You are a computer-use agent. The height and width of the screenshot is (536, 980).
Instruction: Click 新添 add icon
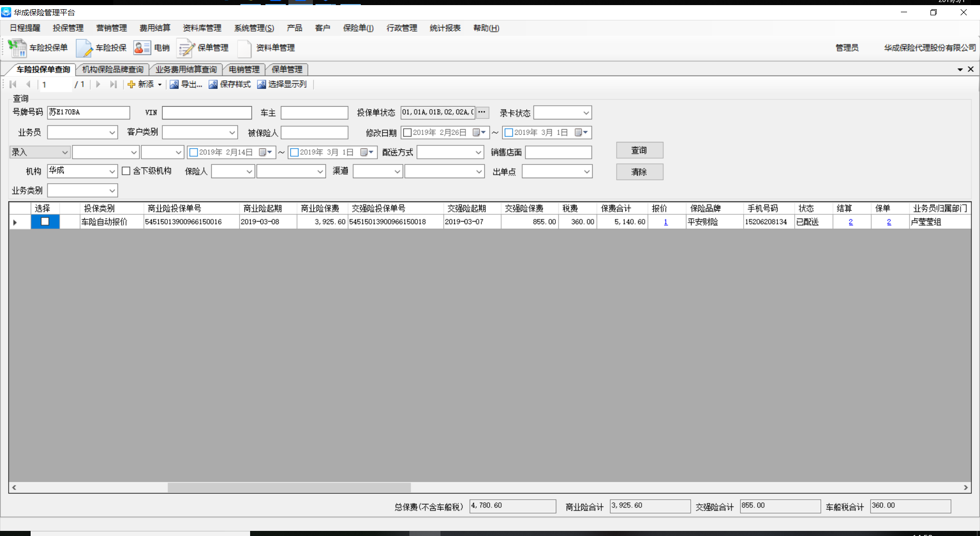pos(132,84)
